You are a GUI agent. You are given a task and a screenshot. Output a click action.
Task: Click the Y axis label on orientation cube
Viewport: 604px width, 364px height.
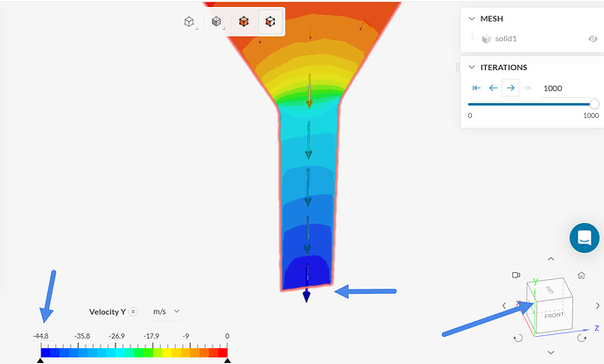coord(536,281)
